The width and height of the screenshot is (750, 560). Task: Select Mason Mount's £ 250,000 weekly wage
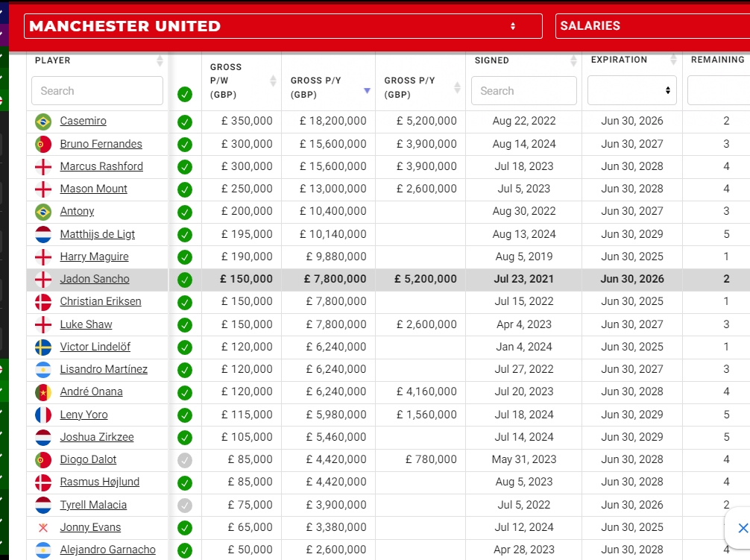point(247,189)
